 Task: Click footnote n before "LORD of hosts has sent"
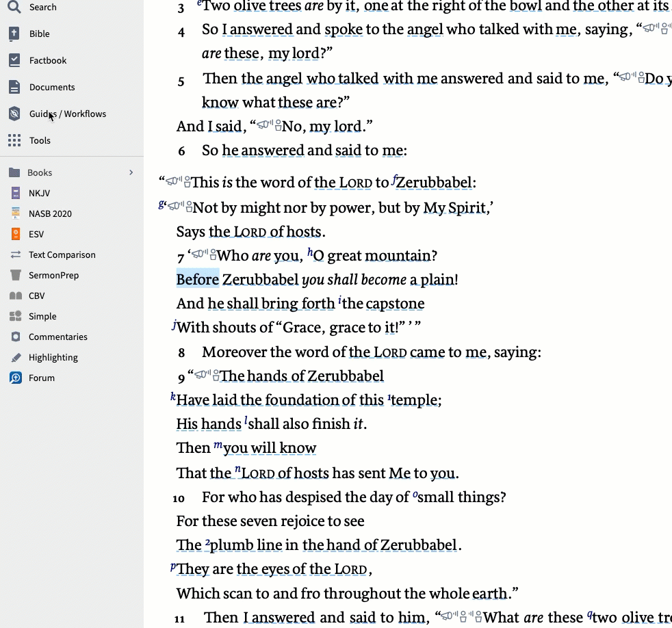(x=238, y=469)
